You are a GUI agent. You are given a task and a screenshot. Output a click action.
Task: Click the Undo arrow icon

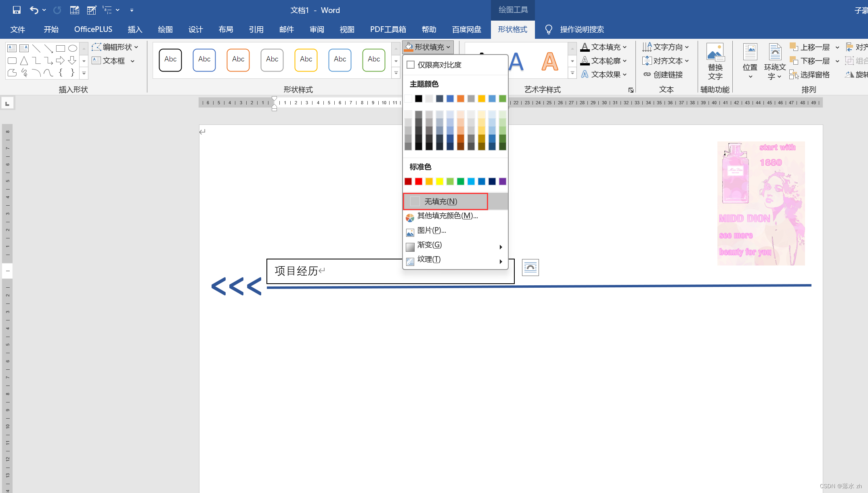pyautogui.click(x=34, y=10)
